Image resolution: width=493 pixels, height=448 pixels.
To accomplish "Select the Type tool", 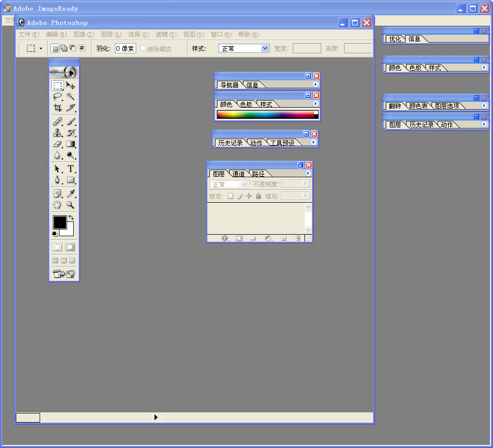I will pos(71,169).
